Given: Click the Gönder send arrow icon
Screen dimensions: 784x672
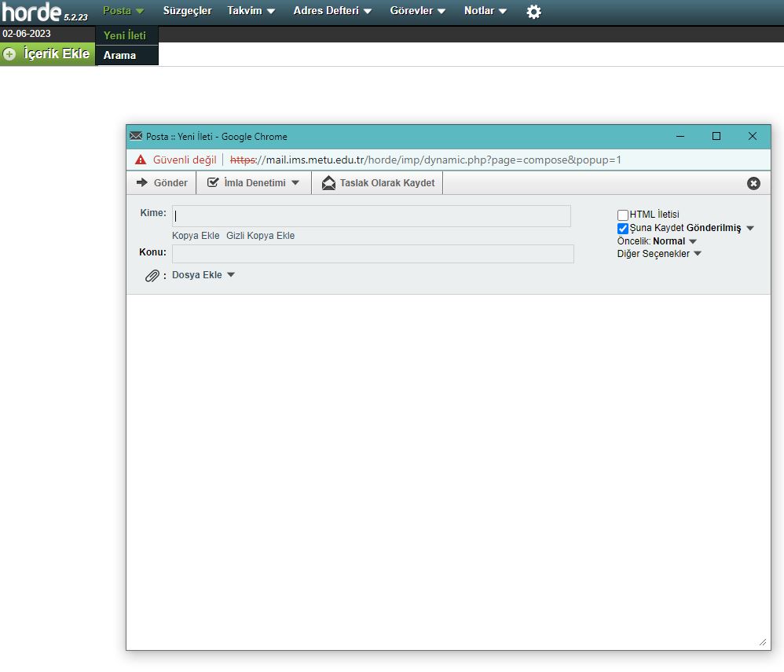Looking at the screenshot, I should pos(142,182).
